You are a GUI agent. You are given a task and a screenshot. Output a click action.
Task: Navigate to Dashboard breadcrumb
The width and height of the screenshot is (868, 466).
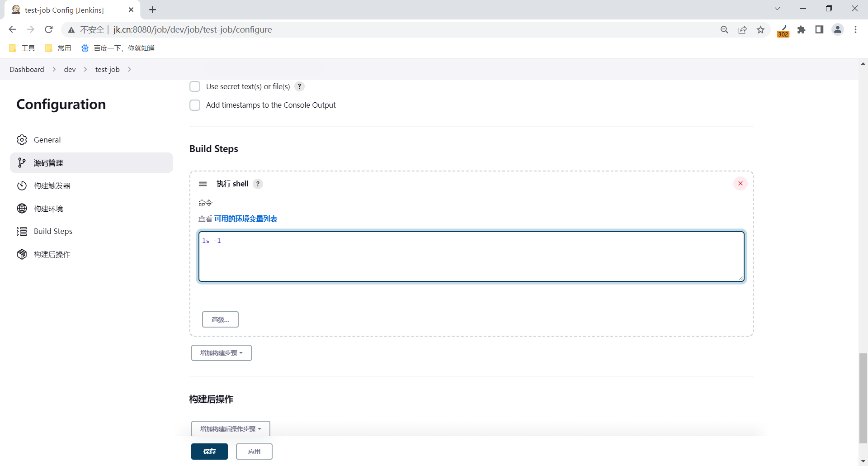[27, 69]
